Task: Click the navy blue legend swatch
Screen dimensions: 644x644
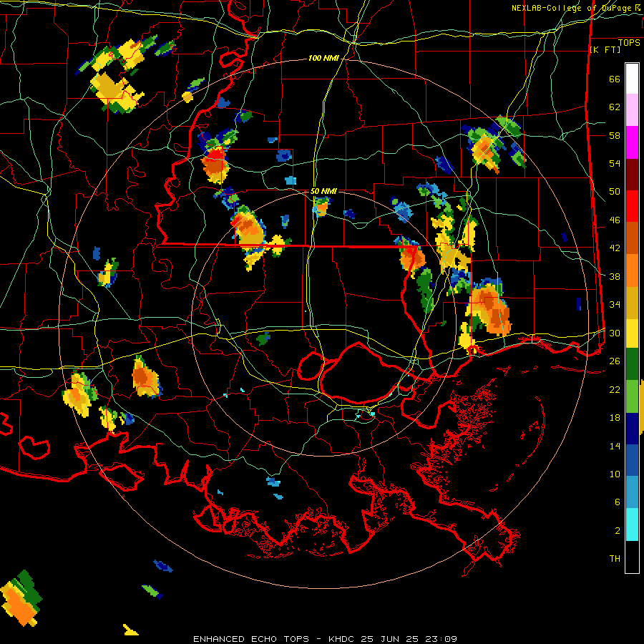Action: pyautogui.click(x=632, y=429)
